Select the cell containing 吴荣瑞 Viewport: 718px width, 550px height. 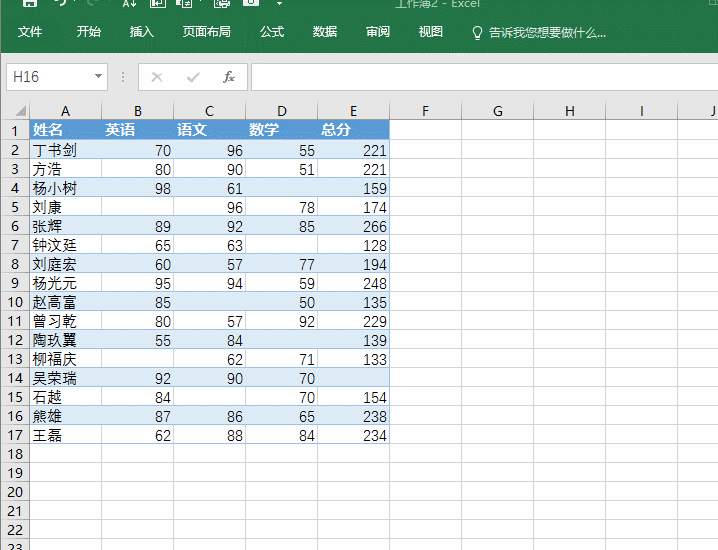pyautogui.click(x=65, y=378)
